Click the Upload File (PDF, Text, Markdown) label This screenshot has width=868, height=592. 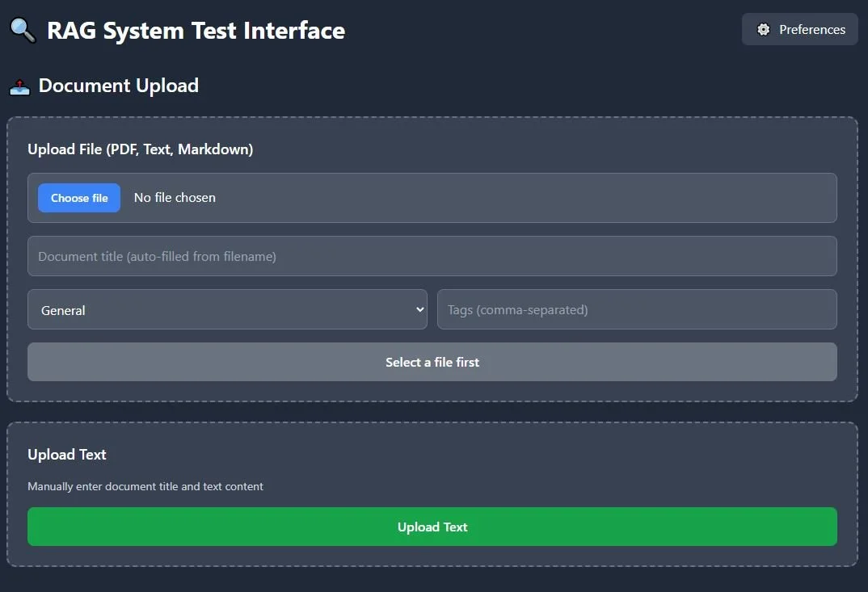[140, 149]
